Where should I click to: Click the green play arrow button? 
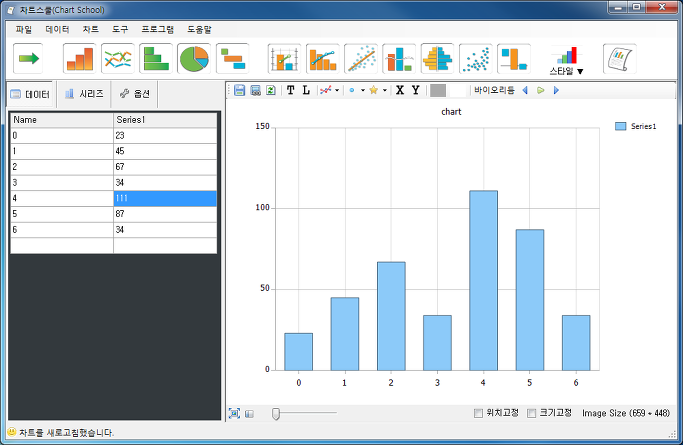(541, 90)
